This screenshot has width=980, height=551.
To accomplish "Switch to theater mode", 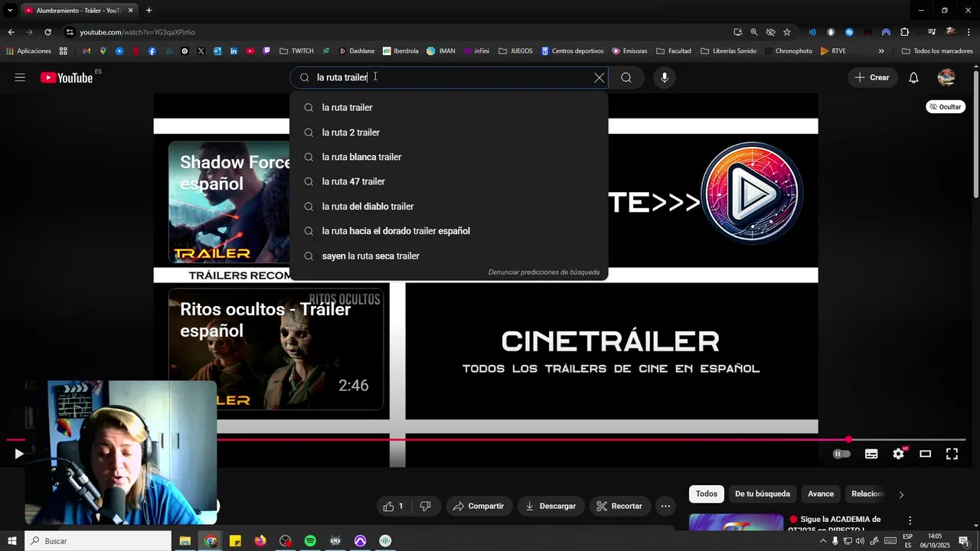I will pos(925,454).
